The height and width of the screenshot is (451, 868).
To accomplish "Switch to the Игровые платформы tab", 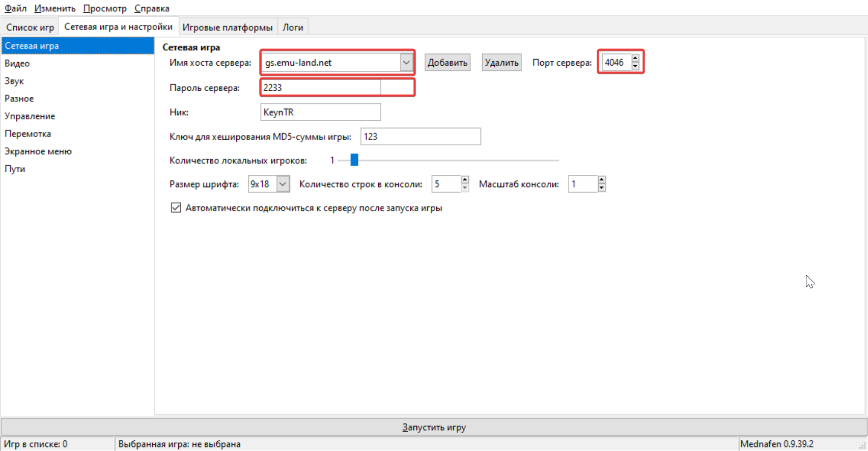I will pyautogui.click(x=227, y=28).
